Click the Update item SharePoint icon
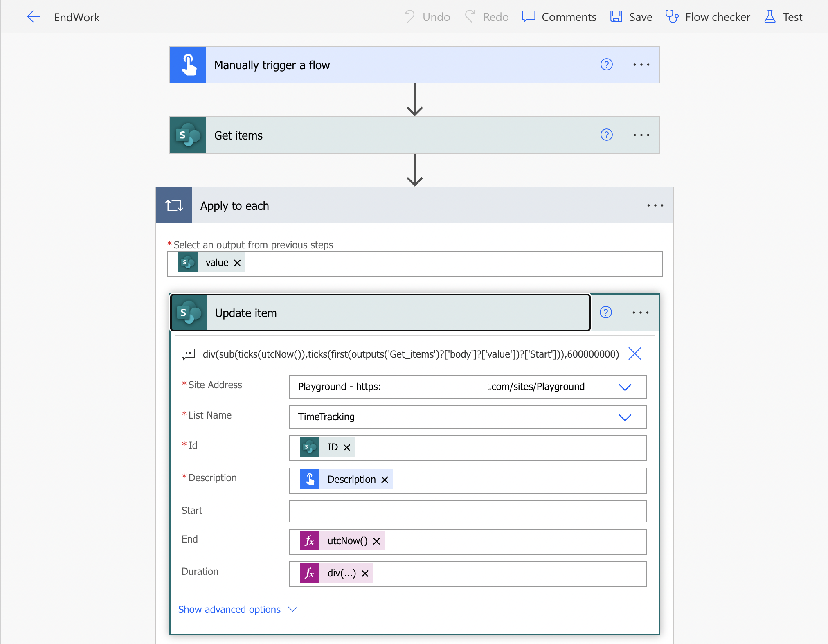Viewport: 828px width, 644px height. [190, 313]
